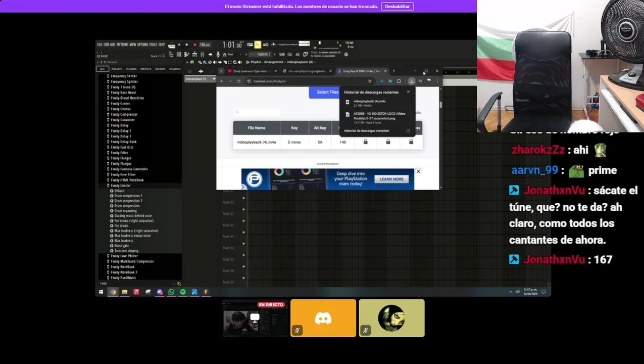Click the browser search magnifier icon
Screen dimensions: 644x364
pyautogui.click(x=179, y=284)
